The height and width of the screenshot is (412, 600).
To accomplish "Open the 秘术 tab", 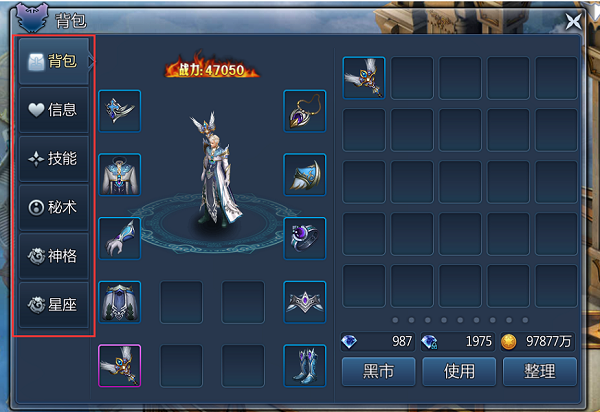I will tap(54, 207).
